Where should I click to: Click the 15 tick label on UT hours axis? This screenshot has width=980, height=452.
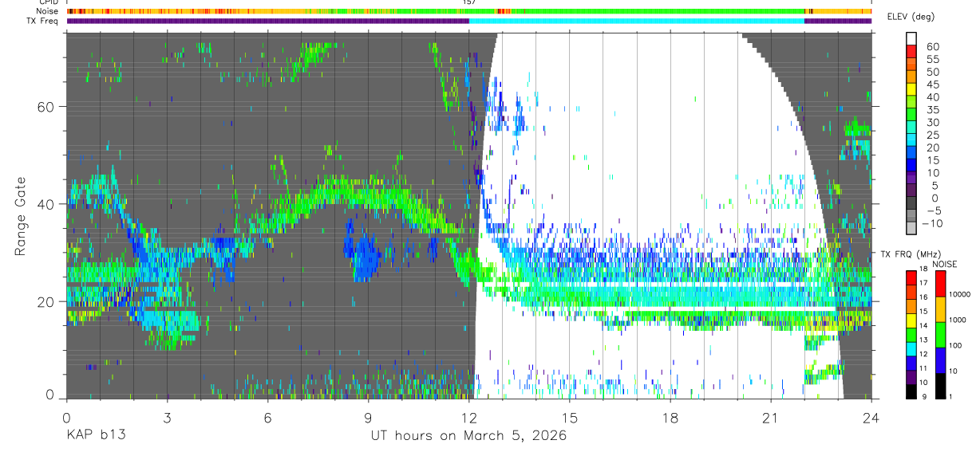pos(570,418)
